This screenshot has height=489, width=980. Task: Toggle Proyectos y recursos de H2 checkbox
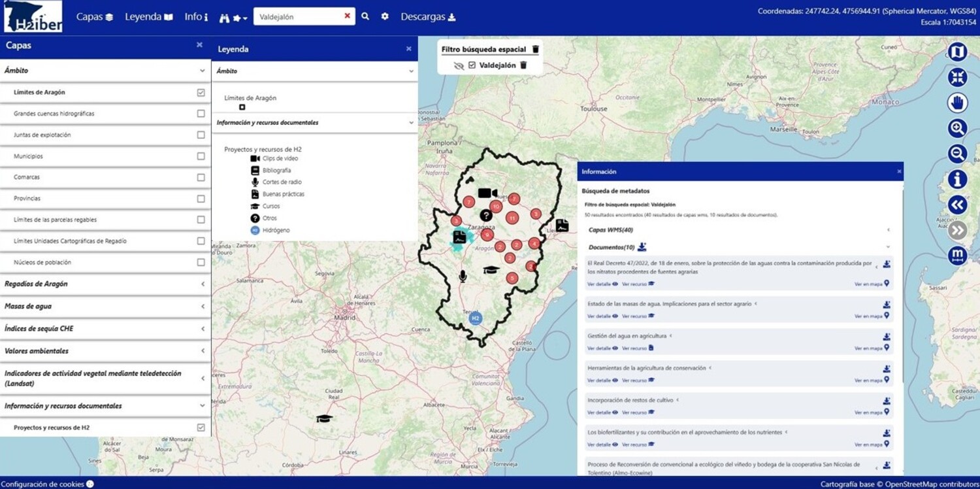coord(201,428)
